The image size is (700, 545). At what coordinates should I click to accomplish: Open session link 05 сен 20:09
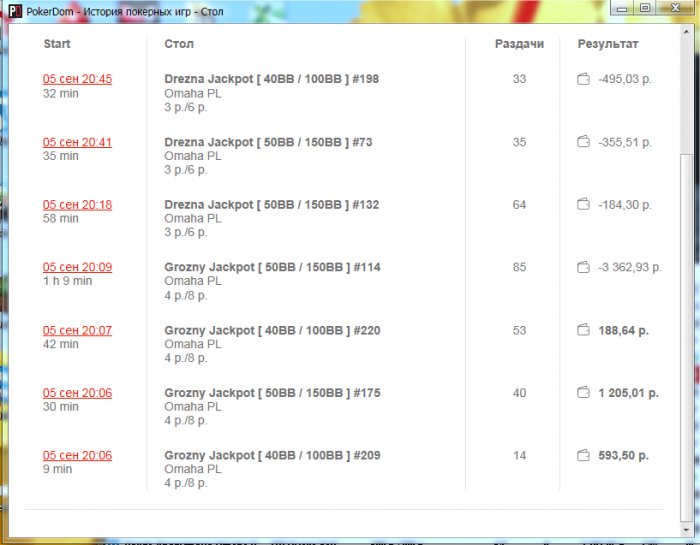pyautogui.click(x=77, y=267)
